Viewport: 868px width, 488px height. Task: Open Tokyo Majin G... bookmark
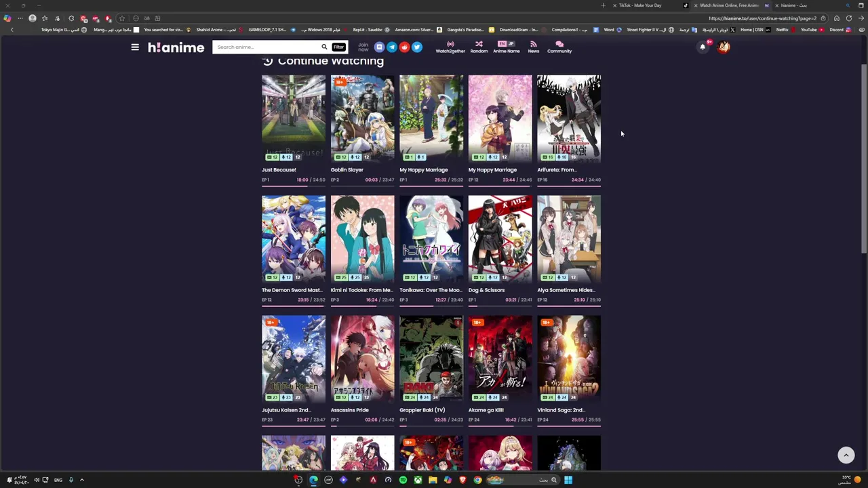[63, 30]
